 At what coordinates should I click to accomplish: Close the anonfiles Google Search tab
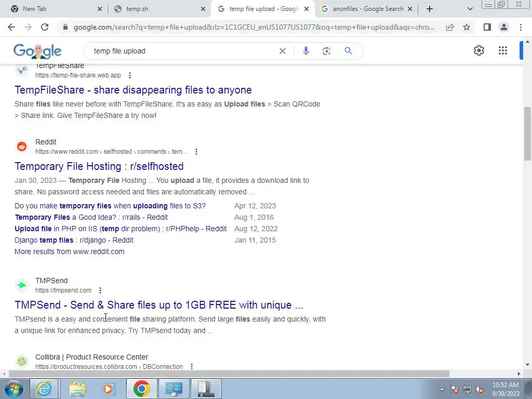[410, 9]
